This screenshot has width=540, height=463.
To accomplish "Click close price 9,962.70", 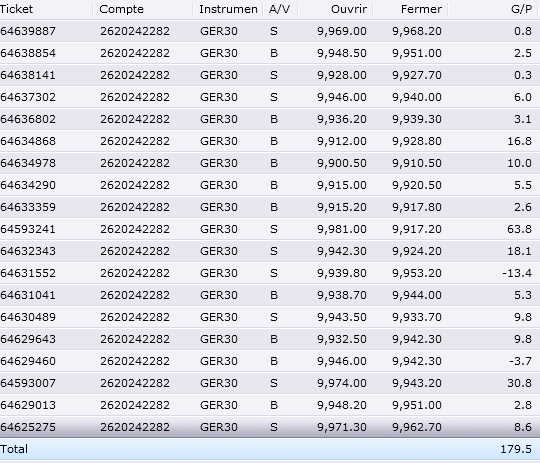I will (x=417, y=428).
